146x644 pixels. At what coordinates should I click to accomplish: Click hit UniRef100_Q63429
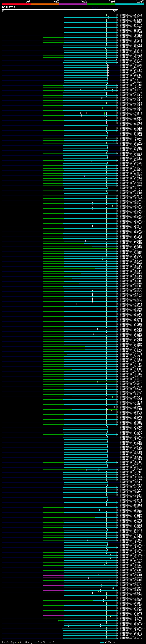(131, 294)
